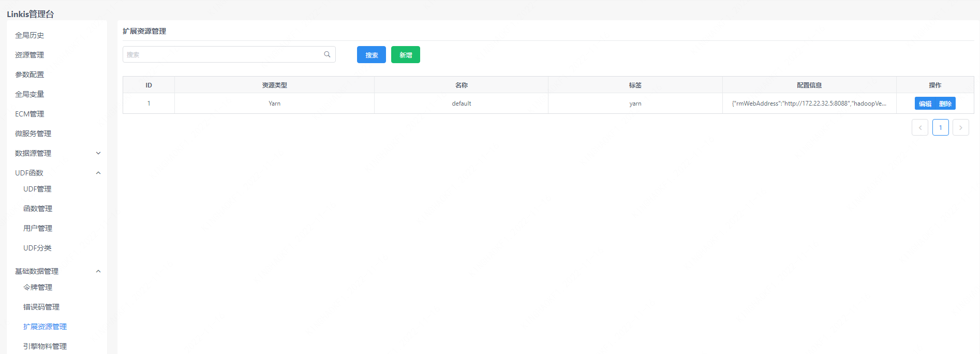Click the blue 搜索 button
This screenshot has width=980, height=354.
[x=371, y=55]
